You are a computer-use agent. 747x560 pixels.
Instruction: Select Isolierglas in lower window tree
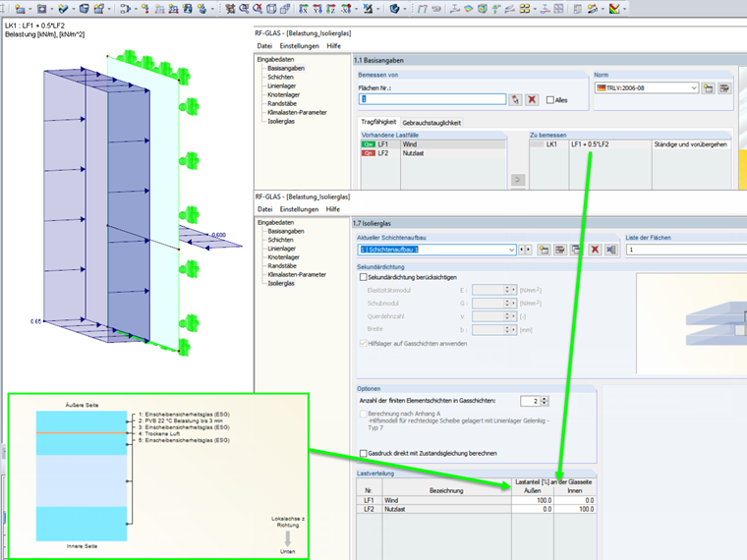281,283
